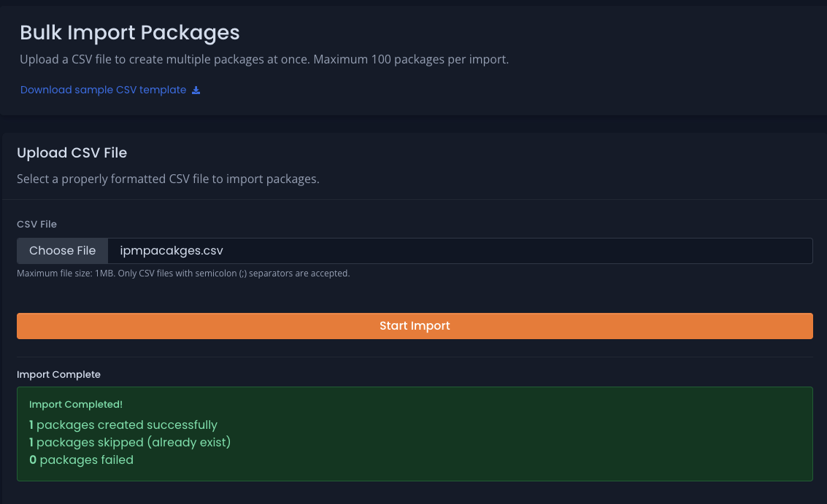
Task: Click the bold count before 'packages skipped'
Action: pos(31,442)
